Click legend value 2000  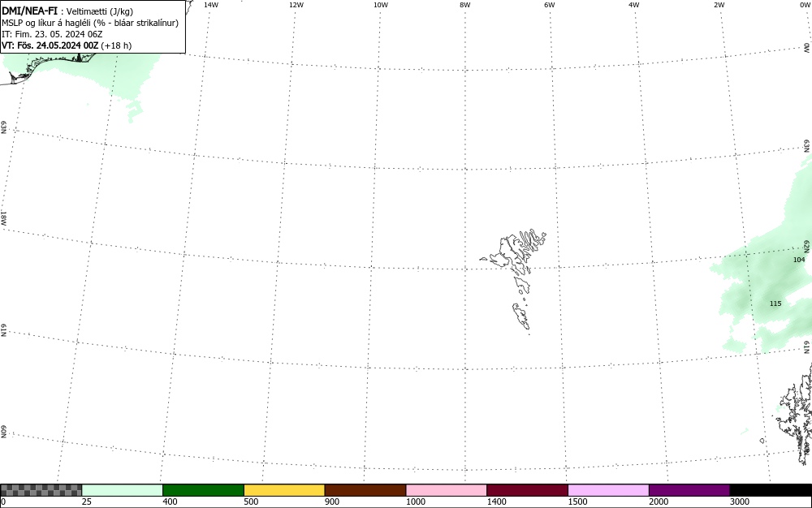click(659, 502)
